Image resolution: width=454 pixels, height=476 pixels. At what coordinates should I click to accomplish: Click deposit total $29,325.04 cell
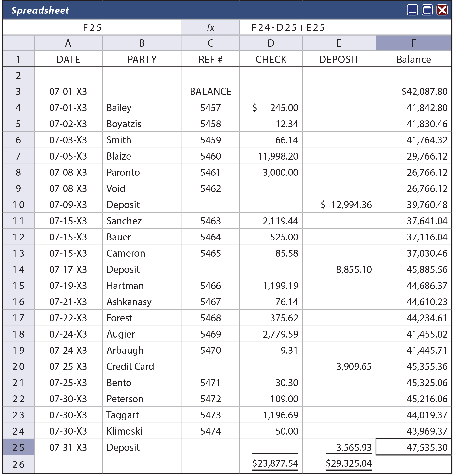(x=339, y=464)
